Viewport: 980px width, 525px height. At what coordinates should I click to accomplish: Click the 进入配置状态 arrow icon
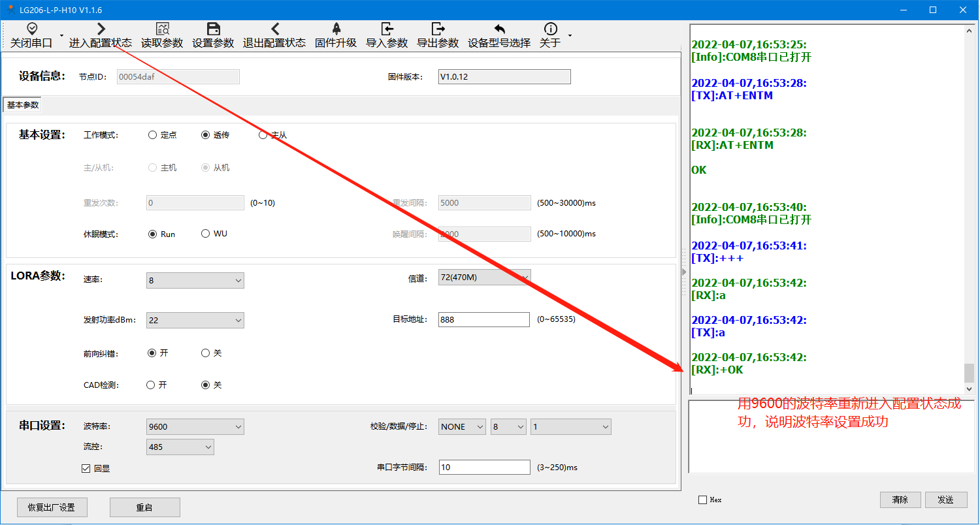[101, 29]
